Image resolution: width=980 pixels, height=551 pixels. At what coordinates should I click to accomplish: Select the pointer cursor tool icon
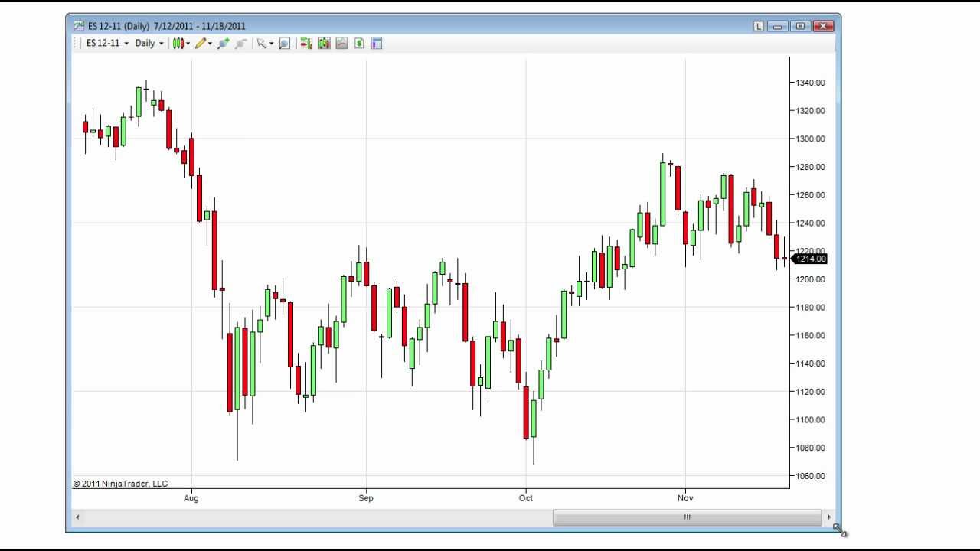pos(261,44)
